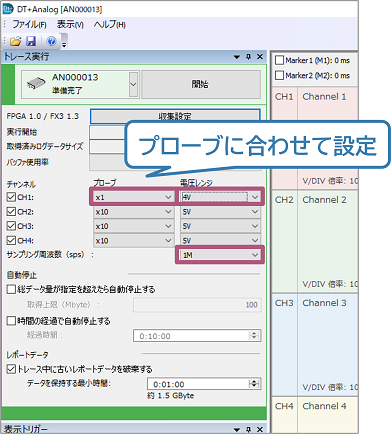Click the 約 1.5 GByte size text
The width and height of the screenshot is (391, 434).
tap(171, 396)
